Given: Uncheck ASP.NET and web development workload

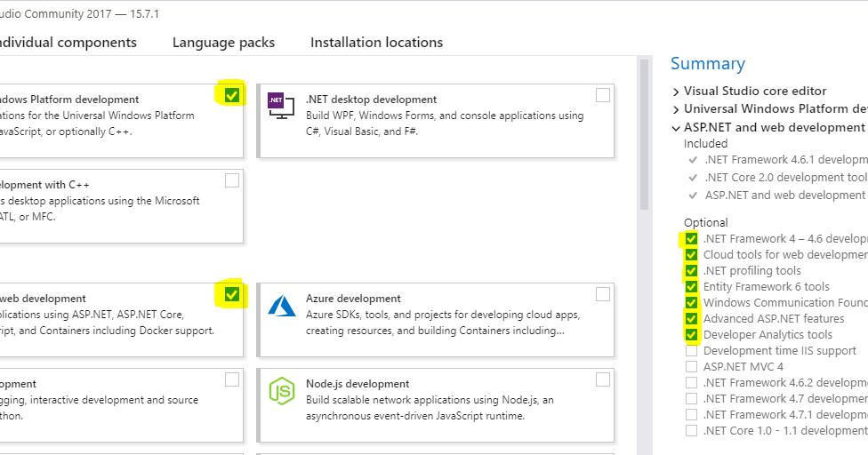Looking at the screenshot, I should (232, 294).
